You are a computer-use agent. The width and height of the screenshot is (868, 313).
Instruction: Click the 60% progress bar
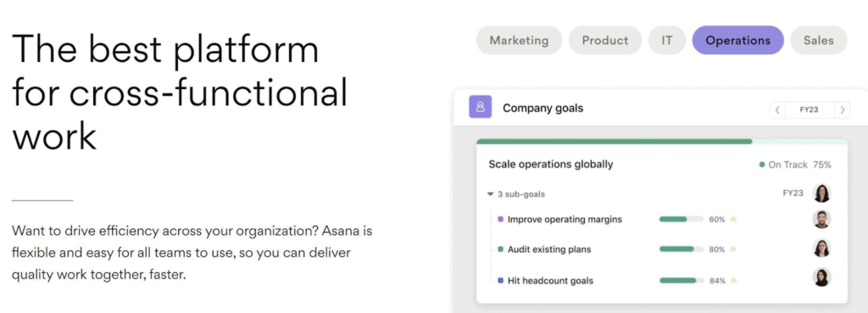(x=681, y=220)
